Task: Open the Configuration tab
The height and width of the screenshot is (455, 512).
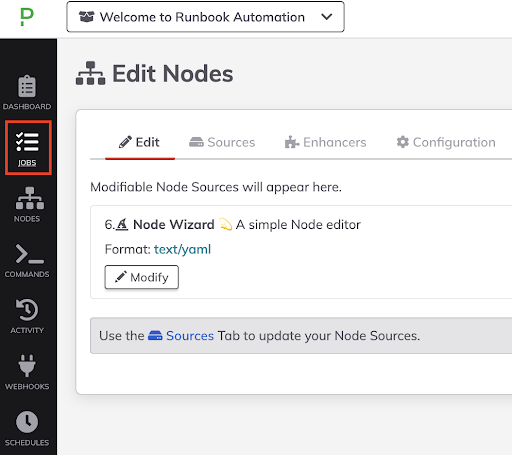Action: (446, 142)
